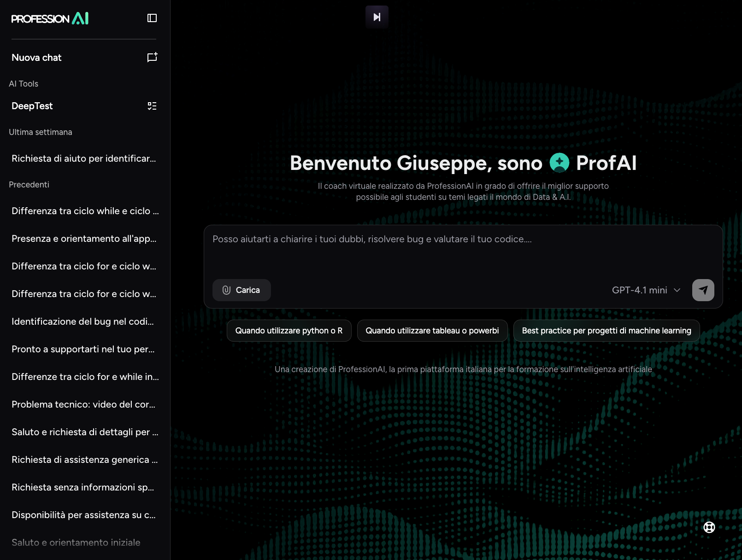
Task: Select suggestion 'Quando utilizzare tableau o powerbi'
Action: (x=432, y=331)
